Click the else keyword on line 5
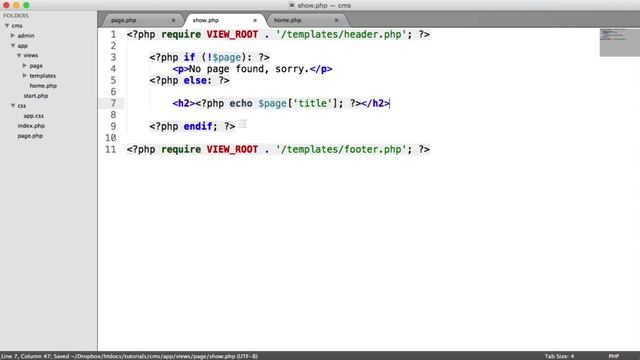The image size is (640, 360). click(195, 80)
